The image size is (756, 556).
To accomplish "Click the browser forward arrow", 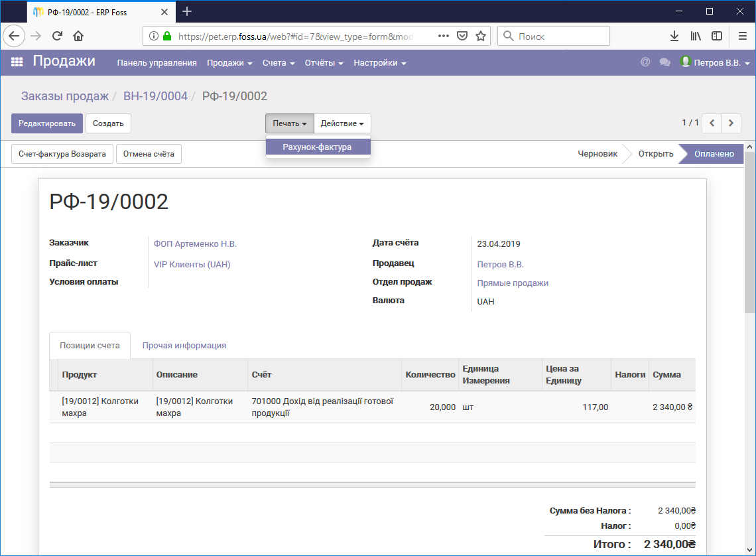I will 36,36.
